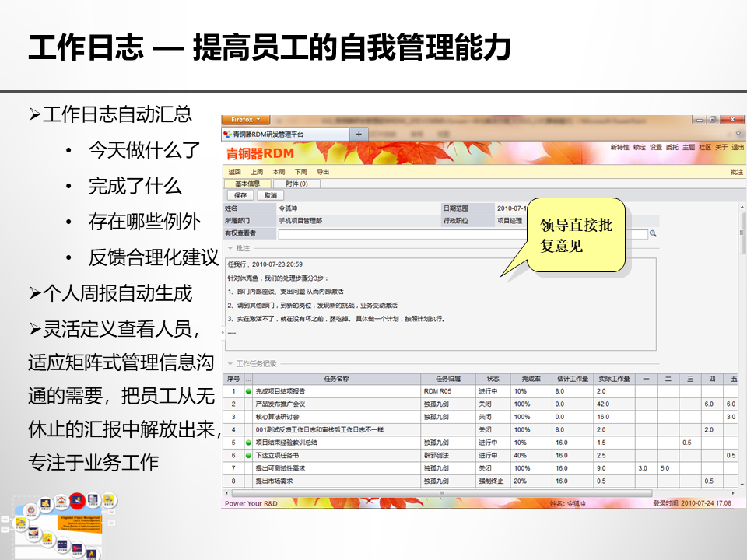Click the 锁定 link
The image size is (747, 560).
point(640,148)
